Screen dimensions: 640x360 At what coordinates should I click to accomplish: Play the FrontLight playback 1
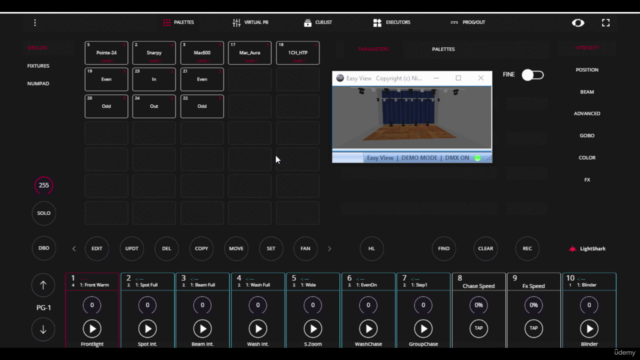[x=92, y=329]
